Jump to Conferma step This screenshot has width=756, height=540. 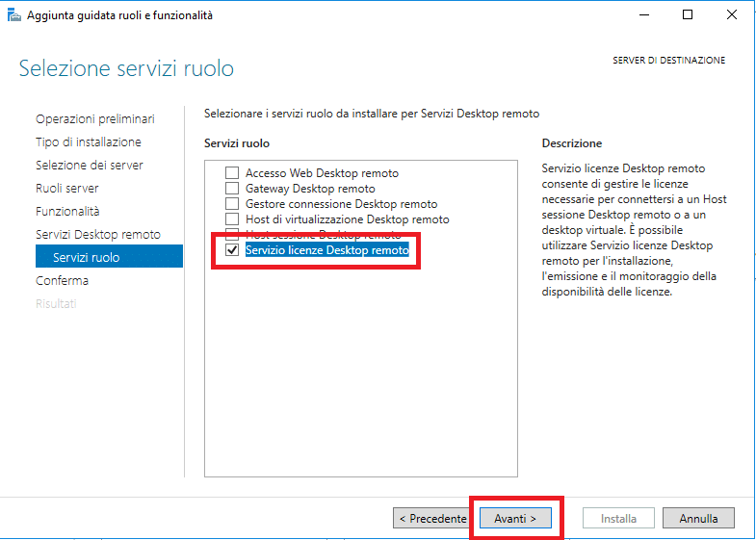pyautogui.click(x=62, y=281)
